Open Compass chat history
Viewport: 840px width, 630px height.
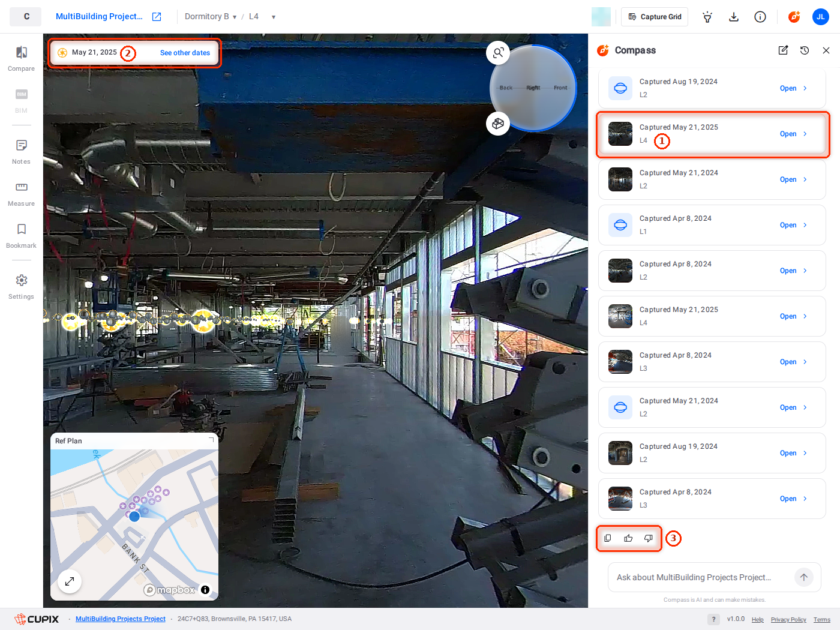805,50
